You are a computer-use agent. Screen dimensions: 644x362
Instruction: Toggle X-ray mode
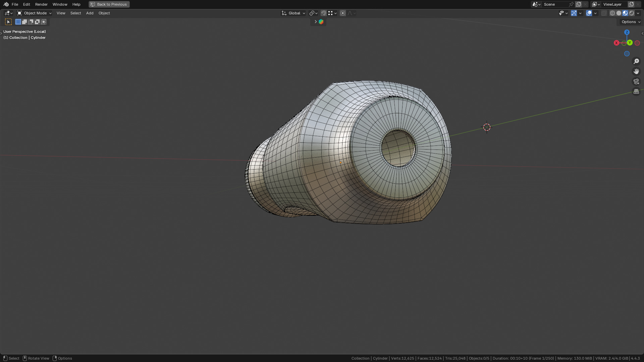tap(604, 13)
